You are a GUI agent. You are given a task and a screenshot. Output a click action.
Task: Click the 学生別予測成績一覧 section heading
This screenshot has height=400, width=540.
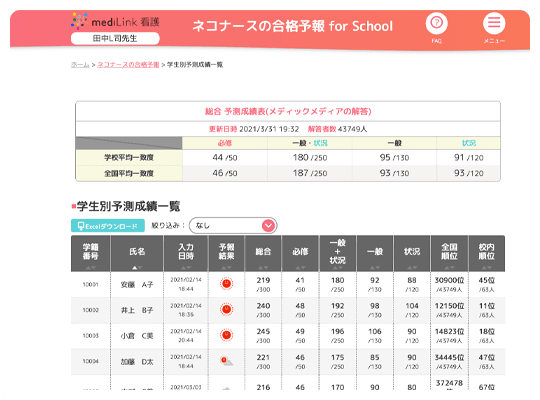coord(128,206)
